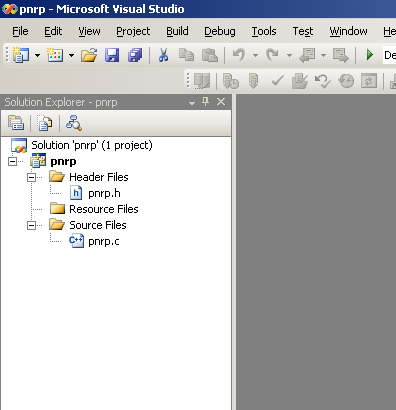Start debugging with the green play icon
Viewport: 396px width, 410px height.
click(x=369, y=55)
